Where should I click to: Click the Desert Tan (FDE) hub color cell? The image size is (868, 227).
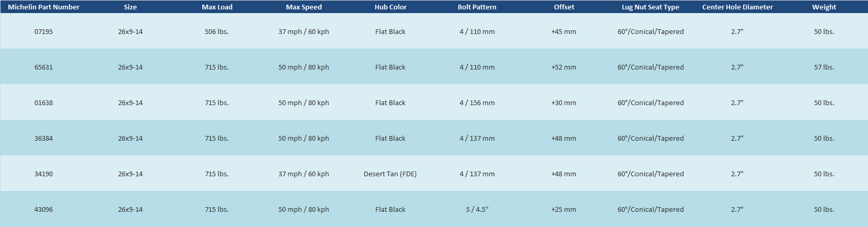390,174
